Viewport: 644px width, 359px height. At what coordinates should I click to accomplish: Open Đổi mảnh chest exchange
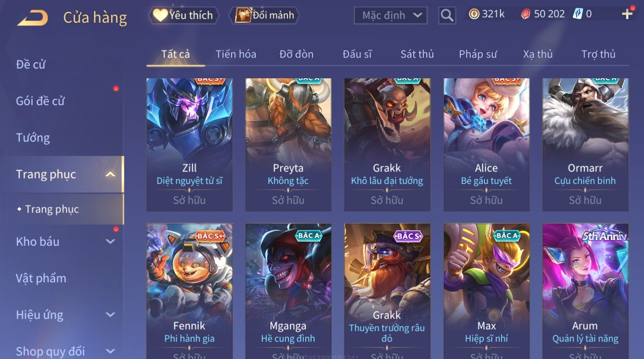[265, 15]
